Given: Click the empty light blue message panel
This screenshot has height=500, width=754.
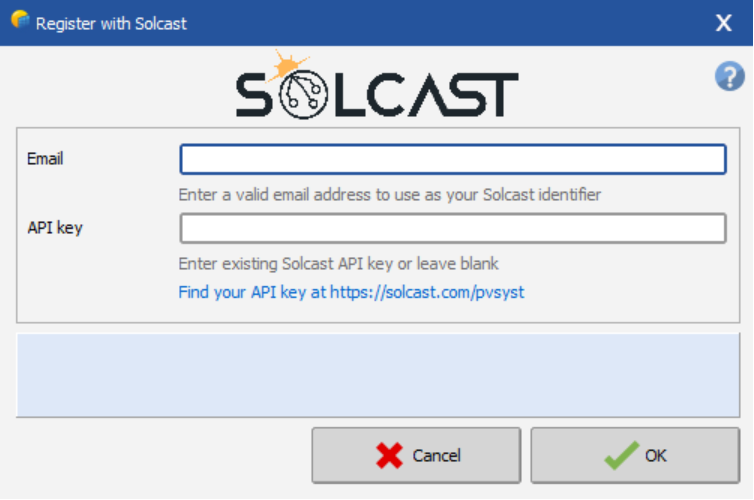Looking at the screenshot, I should 378,375.
